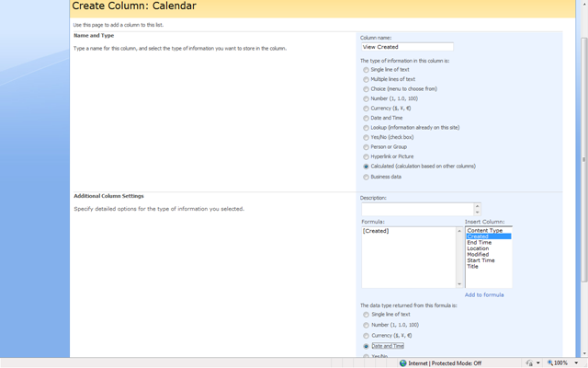Open the status bar security icon dropdown
This screenshot has width=588, height=368.
538,363
